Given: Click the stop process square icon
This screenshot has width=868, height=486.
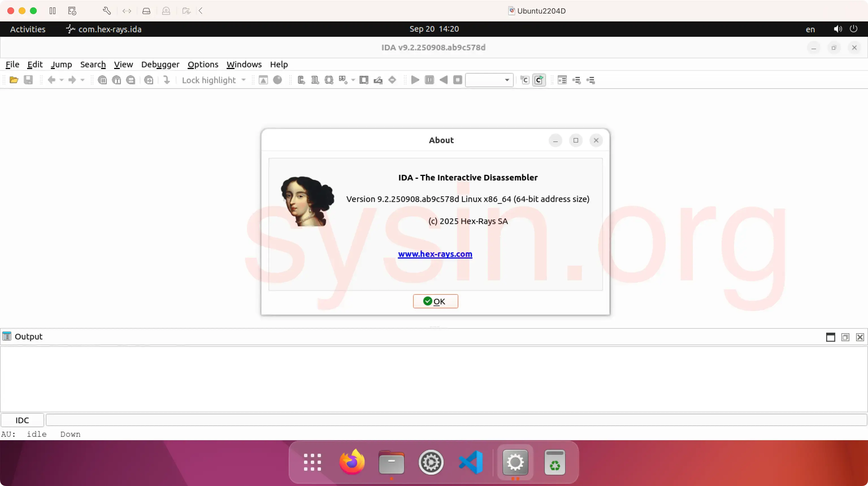Looking at the screenshot, I should (x=457, y=80).
